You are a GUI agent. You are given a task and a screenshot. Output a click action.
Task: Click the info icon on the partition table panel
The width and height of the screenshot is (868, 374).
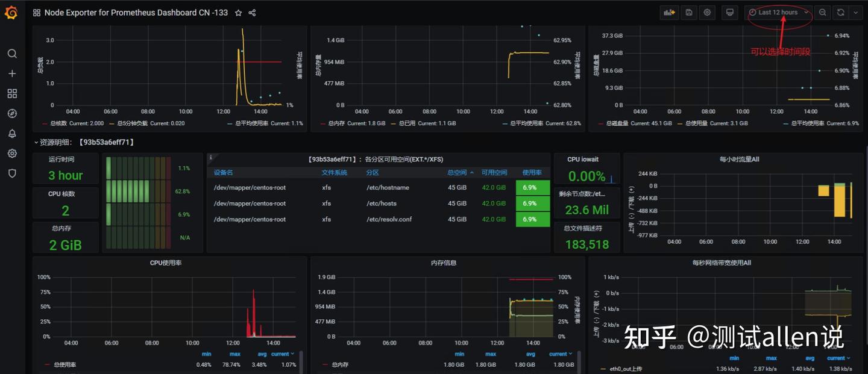(211, 157)
